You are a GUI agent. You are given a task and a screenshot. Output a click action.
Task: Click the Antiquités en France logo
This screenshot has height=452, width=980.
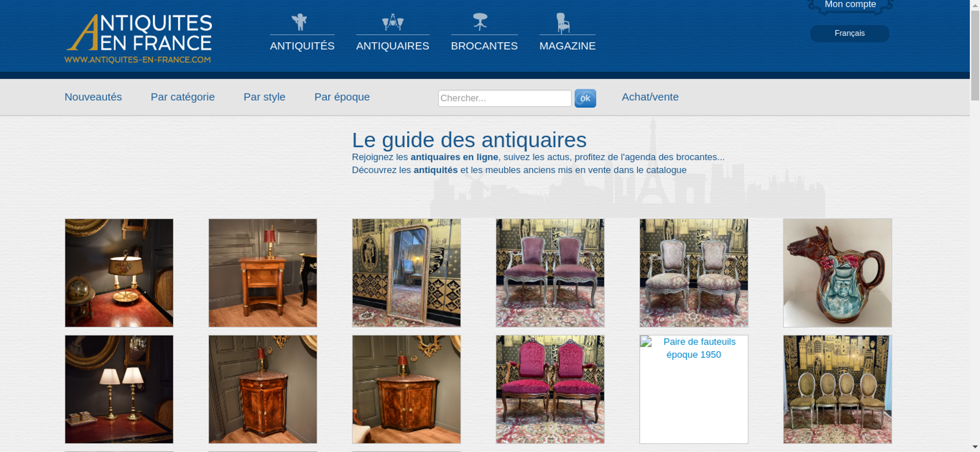pyautogui.click(x=139, y=39)
